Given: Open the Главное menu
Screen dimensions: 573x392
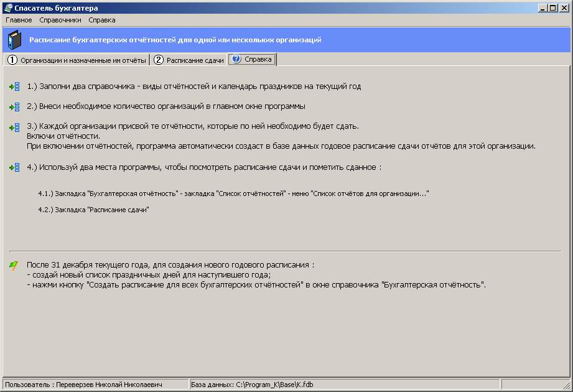Looking at the screenshot, I should 19,20.
